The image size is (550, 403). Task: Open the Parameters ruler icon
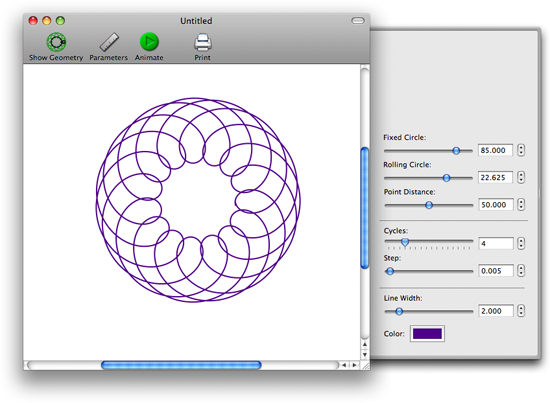point(109,42)
